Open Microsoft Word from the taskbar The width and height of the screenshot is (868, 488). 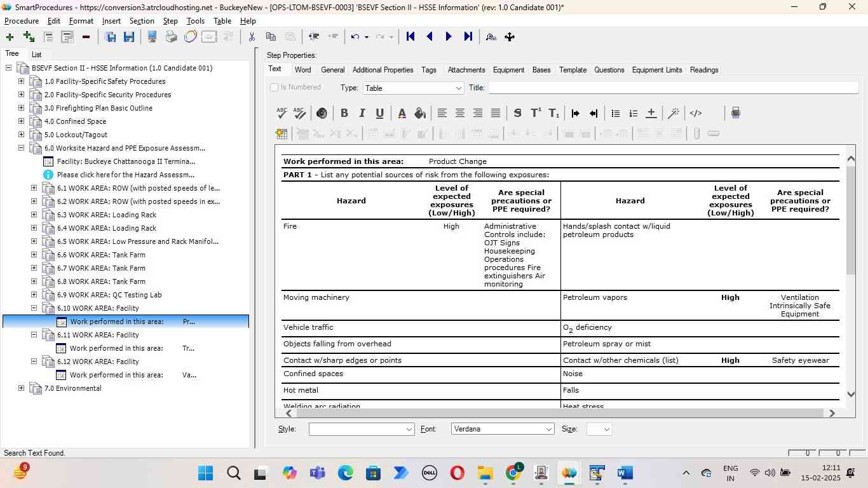(625, 473)
